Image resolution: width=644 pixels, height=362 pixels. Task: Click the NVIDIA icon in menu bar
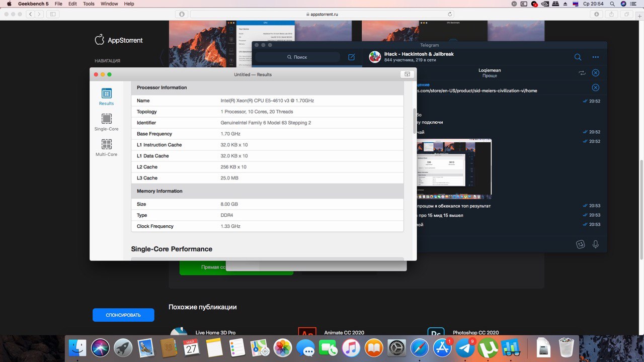(x=544, y=4)
